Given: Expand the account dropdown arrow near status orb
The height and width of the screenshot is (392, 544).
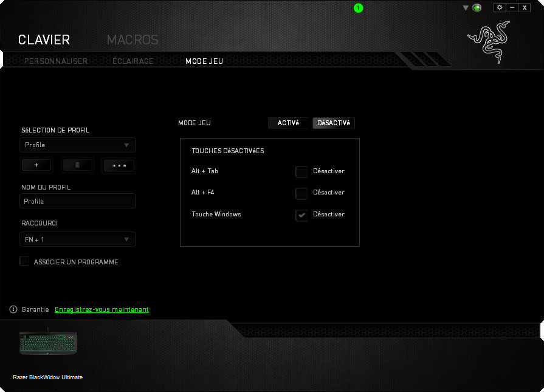Looking at the screenshot, I should point(466,8).
